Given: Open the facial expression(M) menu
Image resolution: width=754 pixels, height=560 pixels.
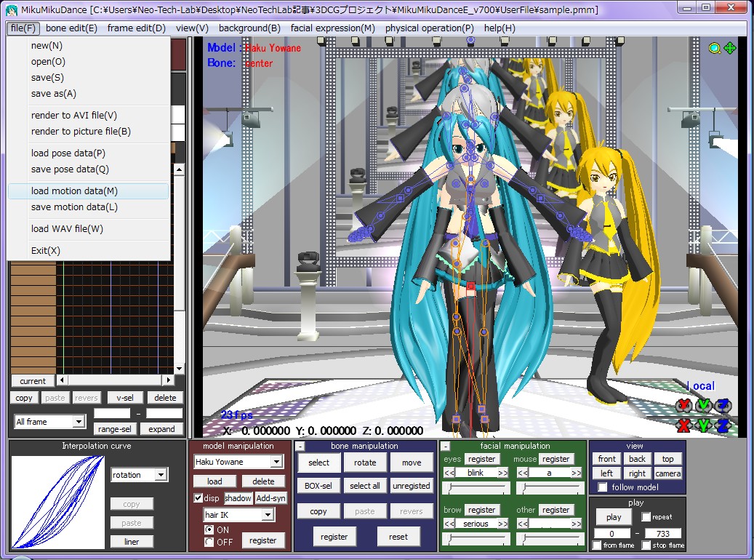Looking at the screenshot, I should (332, 28).
